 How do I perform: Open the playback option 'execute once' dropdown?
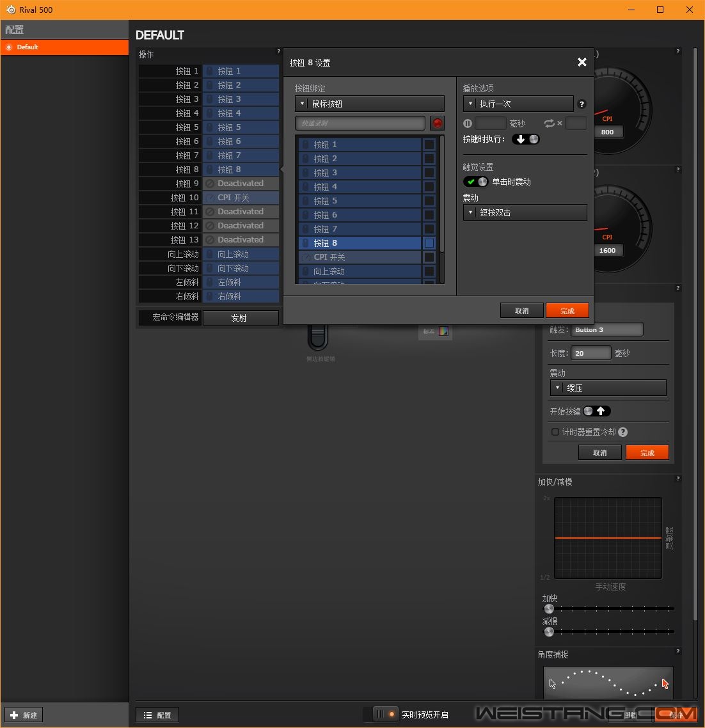518,104
